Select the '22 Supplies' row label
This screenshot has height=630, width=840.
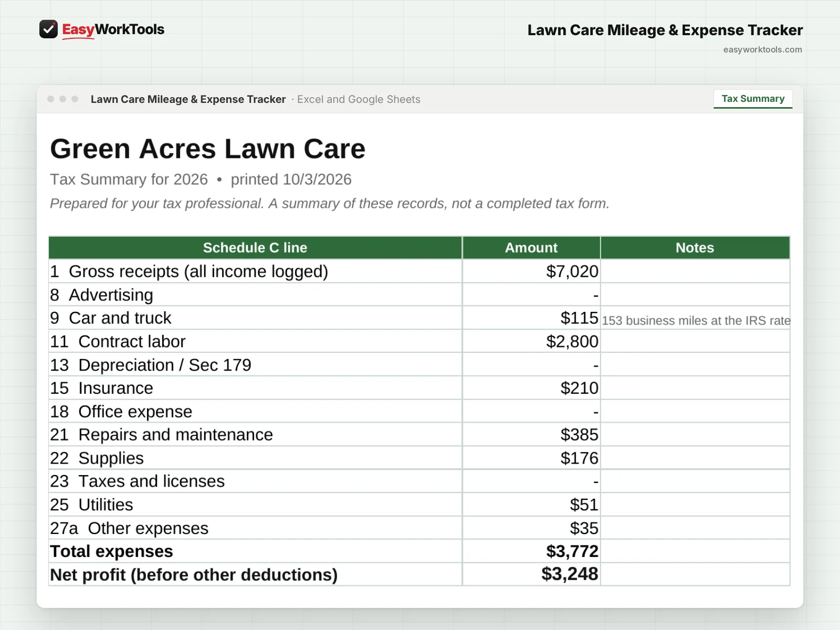click(97, 458)
